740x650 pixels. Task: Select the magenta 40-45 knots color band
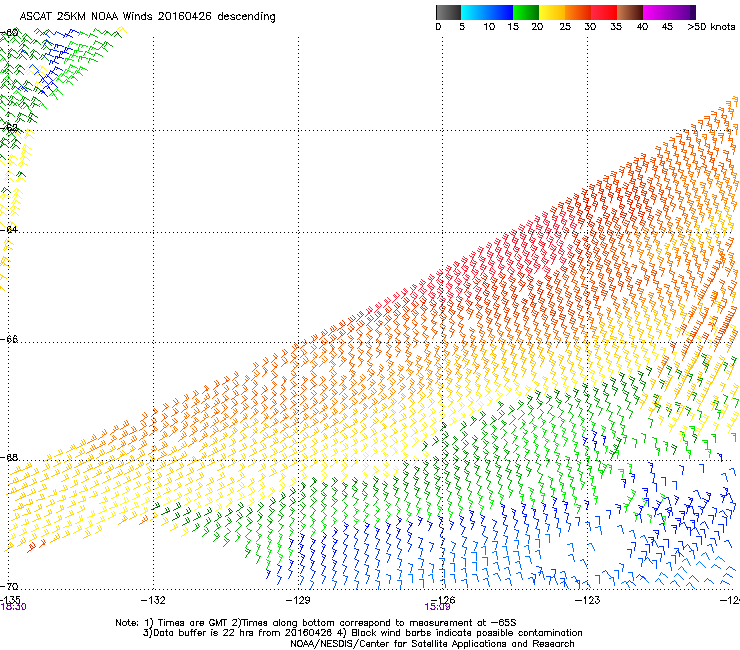pyautogui.click(x=656, y=12)
